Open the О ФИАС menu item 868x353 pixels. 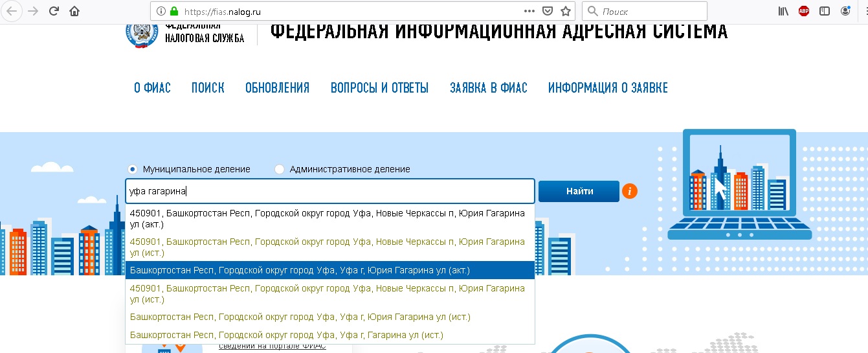(152, 88)
